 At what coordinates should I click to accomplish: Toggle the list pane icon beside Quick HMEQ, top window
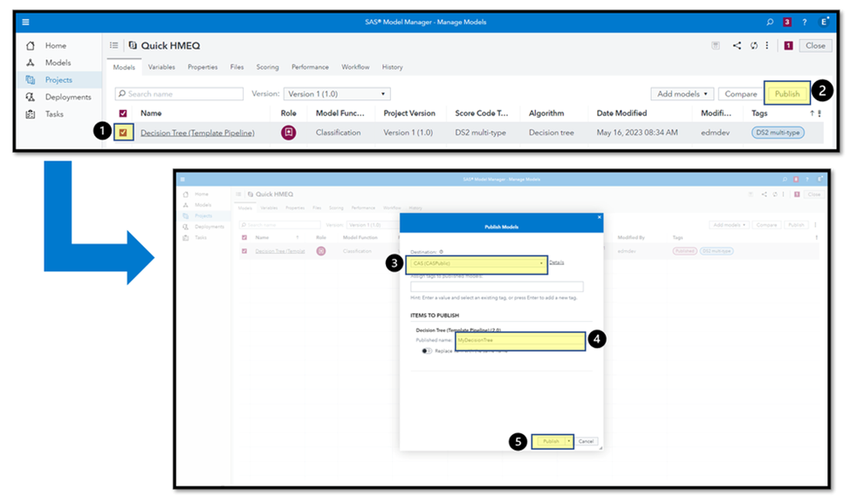[x=114, y=45]
